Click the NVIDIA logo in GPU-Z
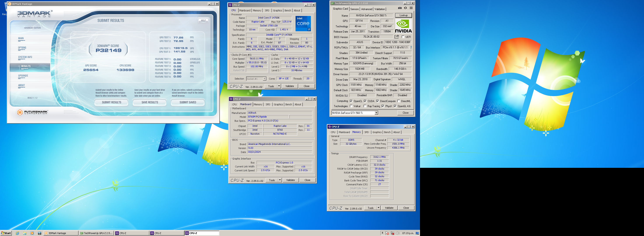This screenshot has width=644, height=236. [x=403, y=26]
